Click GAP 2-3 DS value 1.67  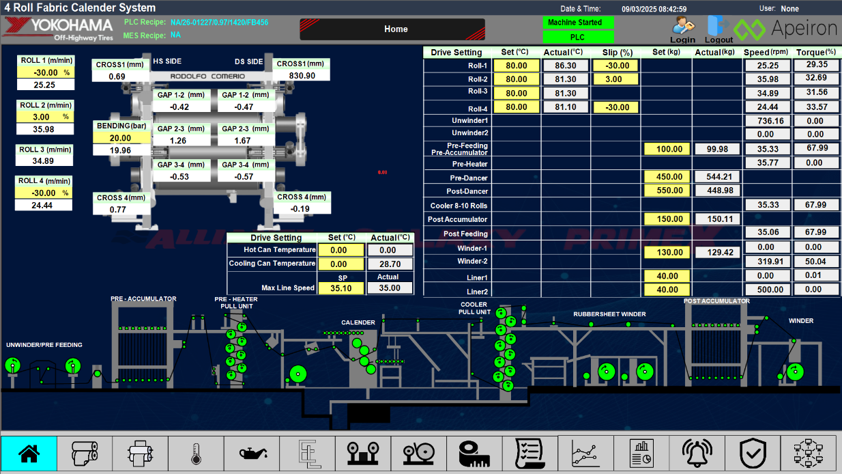245,141
